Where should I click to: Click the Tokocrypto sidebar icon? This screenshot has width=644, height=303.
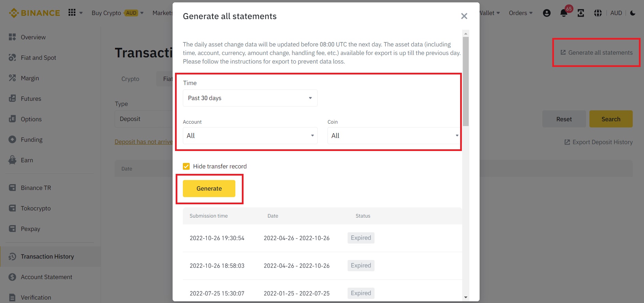pos(12,208)
